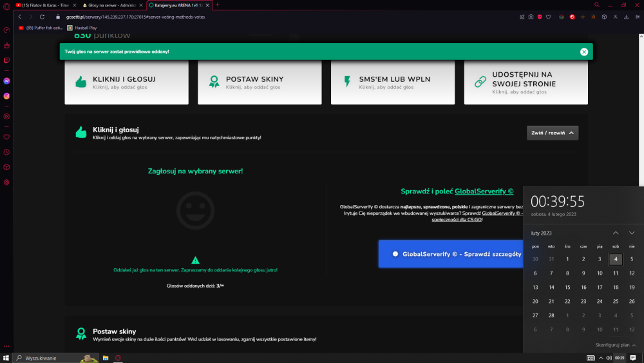Open History clock icon in sidebar
The image size is (644, 363).
point(6,152)
